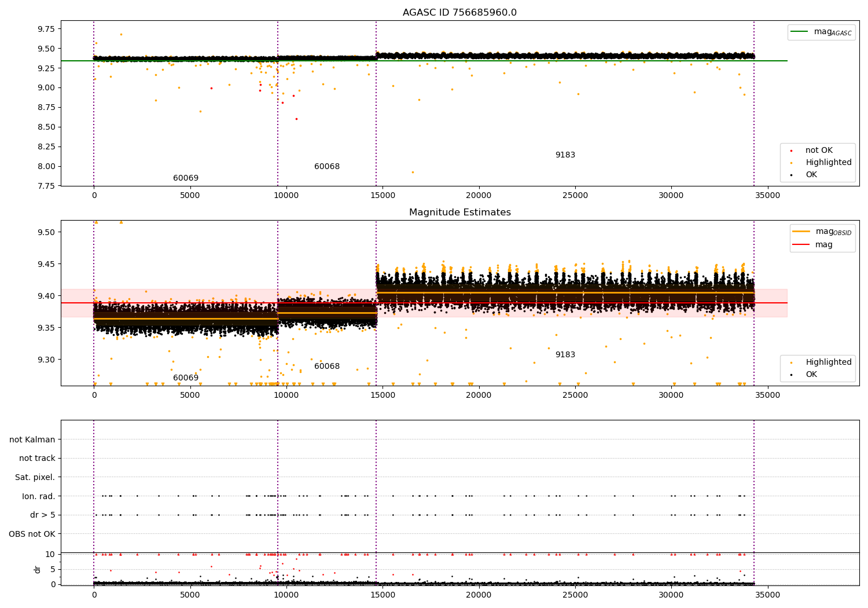
Task: Click the 9.30 tick on Magnitude Estimates y-axis
Action: (x=46, y=360)
